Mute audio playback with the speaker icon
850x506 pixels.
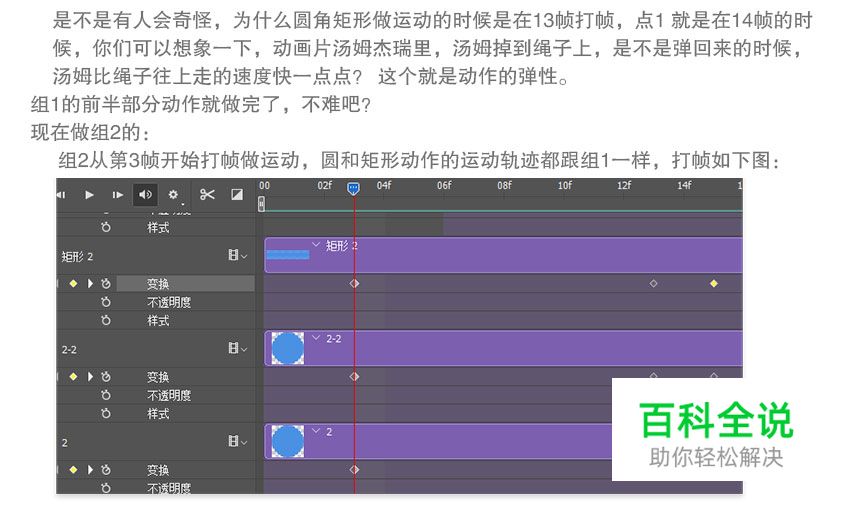145,195
